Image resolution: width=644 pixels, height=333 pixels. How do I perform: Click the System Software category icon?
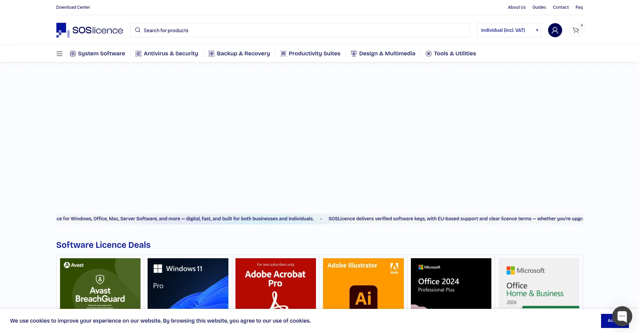click(x=73, y=54)
